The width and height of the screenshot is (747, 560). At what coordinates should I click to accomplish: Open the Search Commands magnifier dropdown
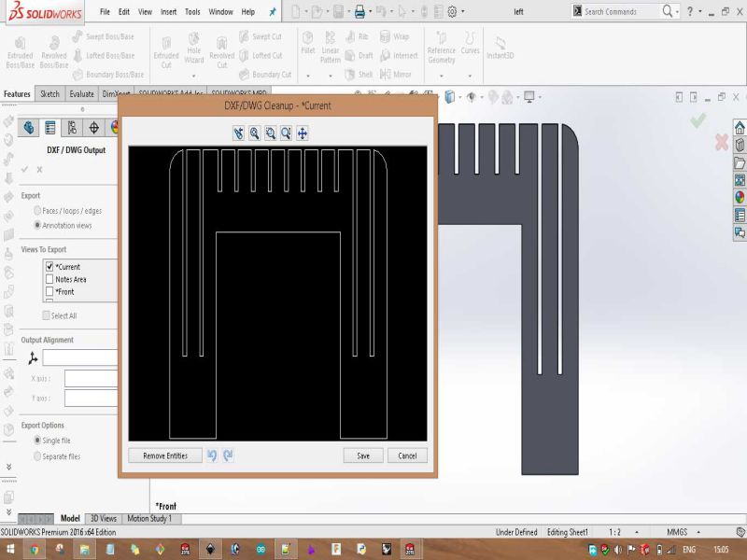[x=677, y=12]
